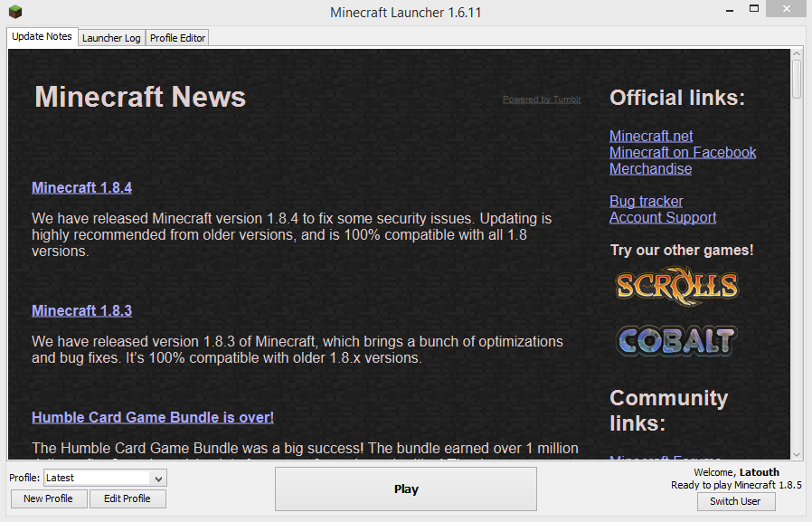Click the vertical scrollbar thumb
Viewport: 812px width, 522px height.
click(x=797, y=80)
